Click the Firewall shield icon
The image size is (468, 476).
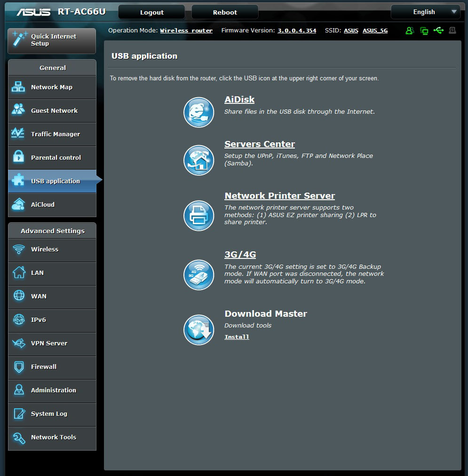pos(19,367)
